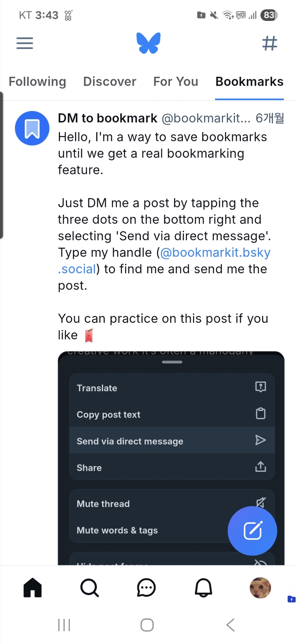Open the feeds hashtag icon

[270, 43]
